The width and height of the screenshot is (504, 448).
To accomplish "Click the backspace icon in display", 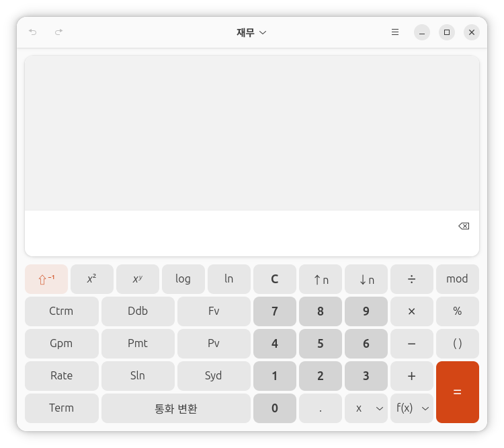I will [x=464, y=226].
